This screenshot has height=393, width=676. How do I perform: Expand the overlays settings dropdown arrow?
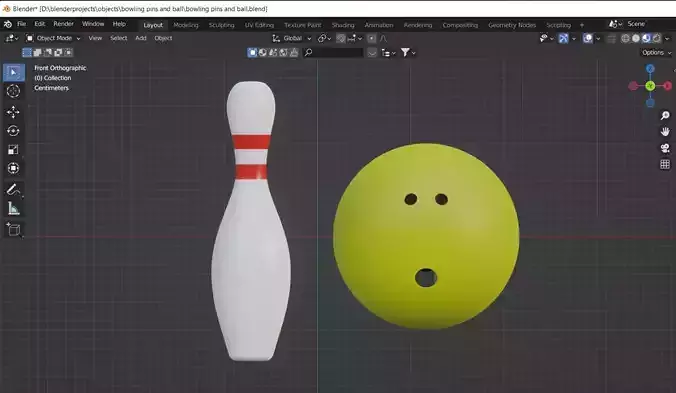tap(598, 39)
